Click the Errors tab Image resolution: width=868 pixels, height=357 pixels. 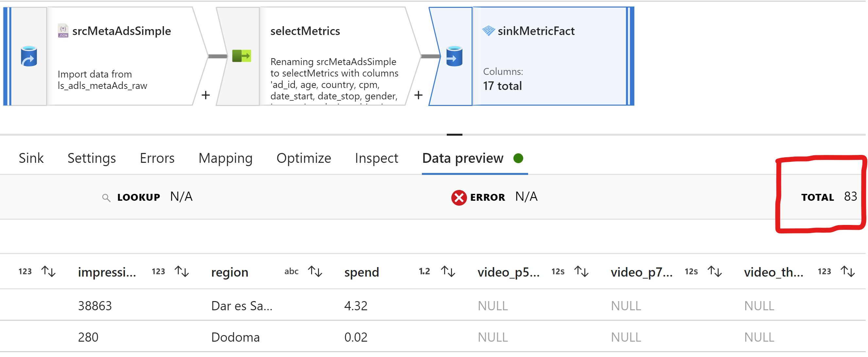click(157, 158)
